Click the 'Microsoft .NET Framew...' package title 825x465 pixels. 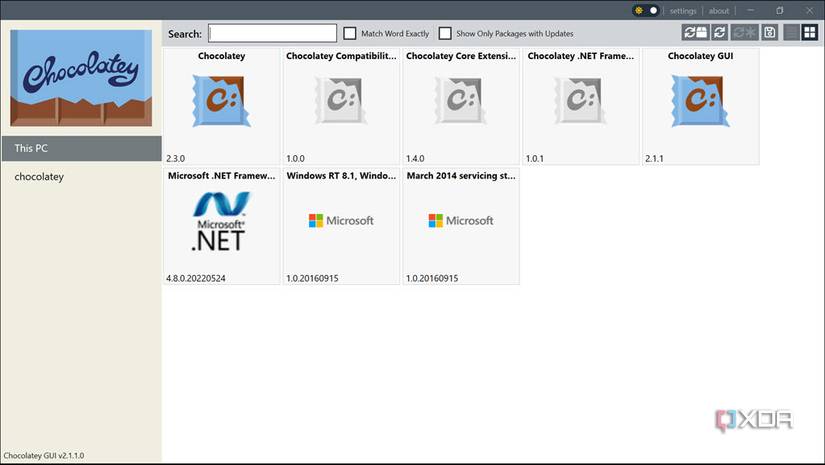[x=222, y=176]
